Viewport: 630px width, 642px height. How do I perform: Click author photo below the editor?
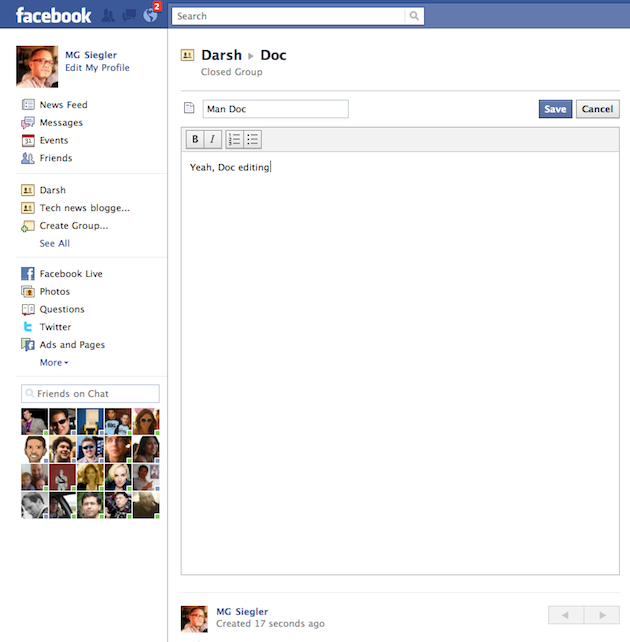pyautogui.click(x=194, y=619)
